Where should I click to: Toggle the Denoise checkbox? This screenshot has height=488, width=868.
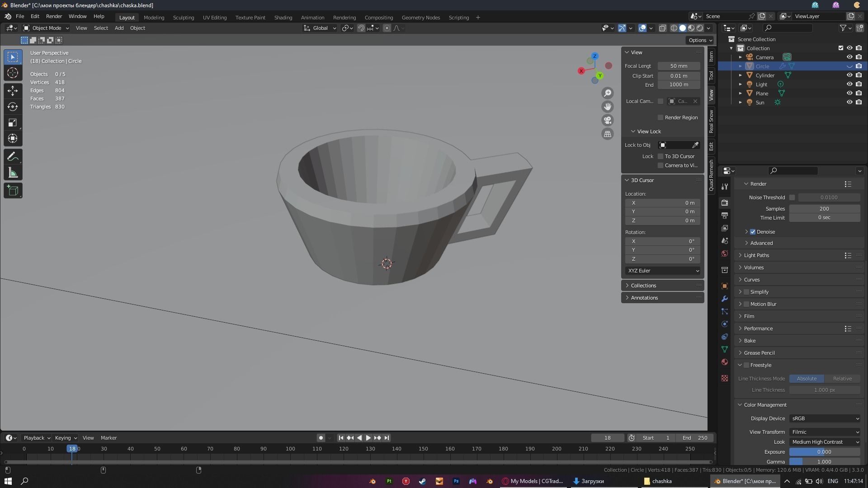click(753, 232)
